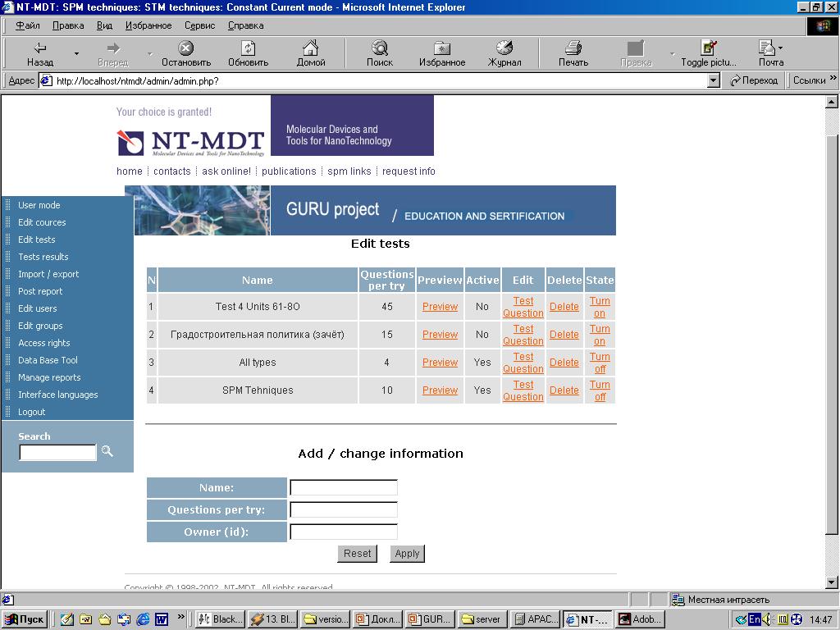This screenshot has width=840, height=630.
Task: Edit Test Question for Градостроительная политика
Action: 523,335
